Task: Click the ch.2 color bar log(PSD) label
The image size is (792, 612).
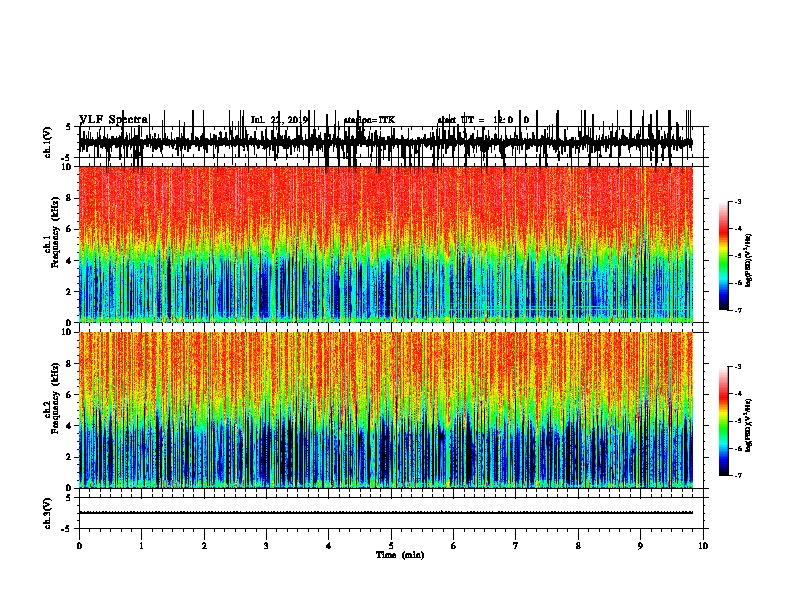Action: click(x=748, y=425)
